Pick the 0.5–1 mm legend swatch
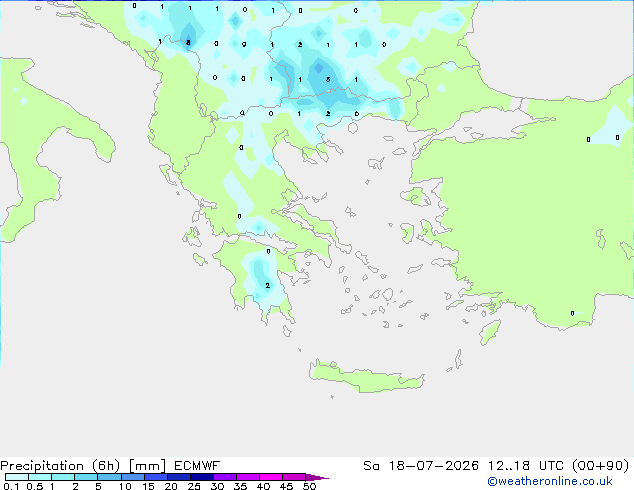The width and height of the screenshot is (634, 490). tap(40, 477)
